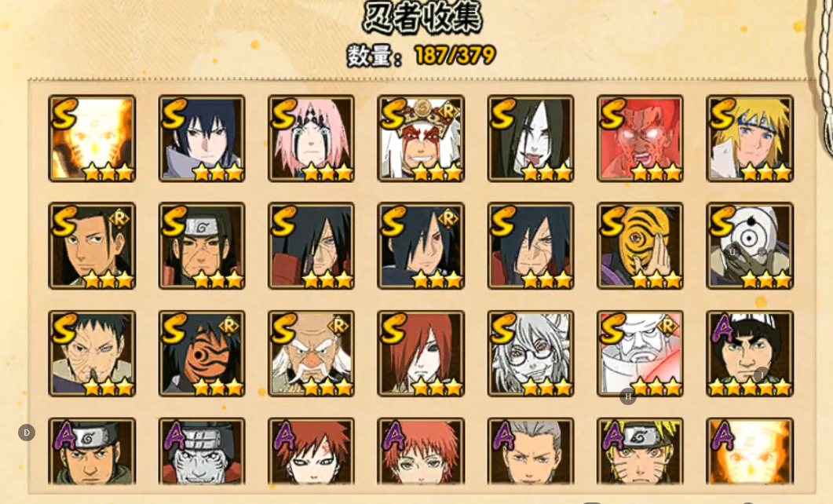Click the gray H circle badge
This screenshot has height=504, width=833.
(x=628, y=396)
